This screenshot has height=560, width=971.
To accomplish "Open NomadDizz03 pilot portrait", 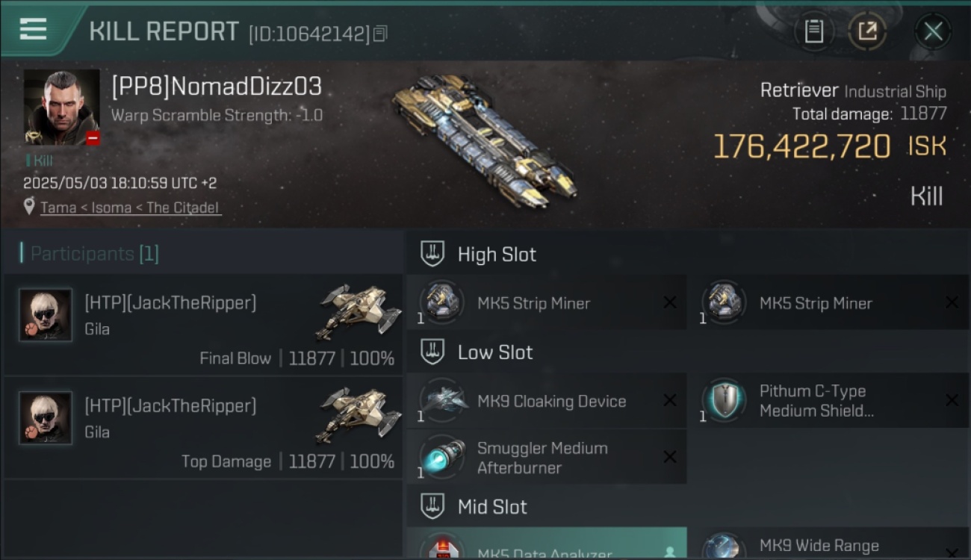I will (61, 107).
